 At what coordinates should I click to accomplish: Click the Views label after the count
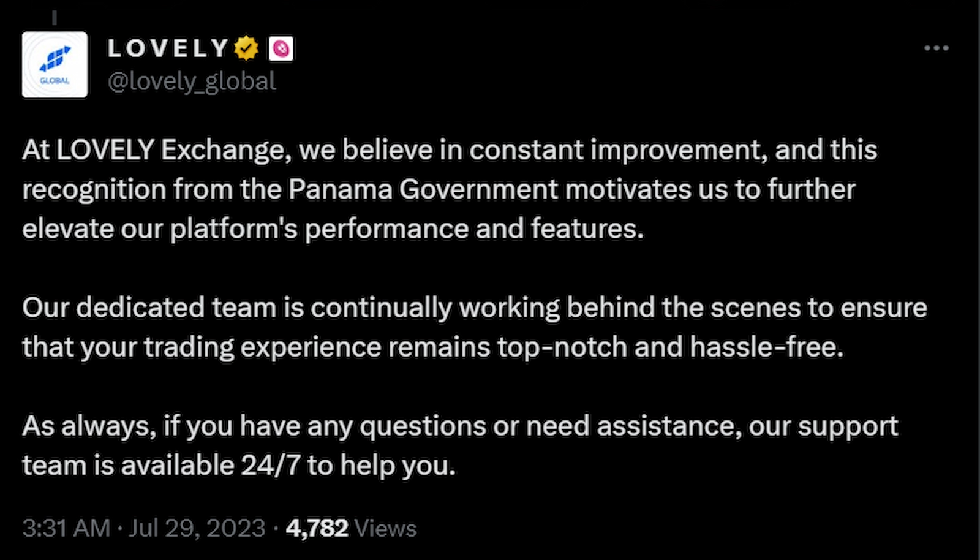pos(385,527)
